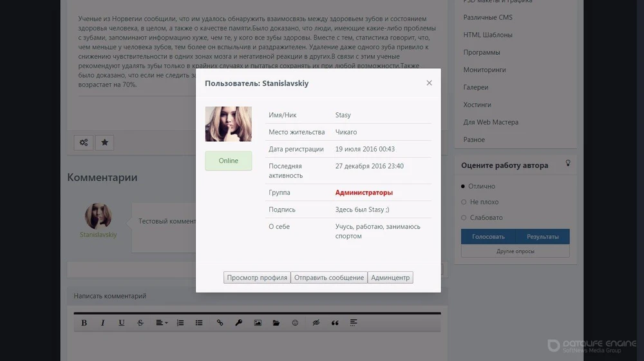Open the emoticons smiley icon
The width and height of the screenshot is (644, 361).
pos(295,323)
